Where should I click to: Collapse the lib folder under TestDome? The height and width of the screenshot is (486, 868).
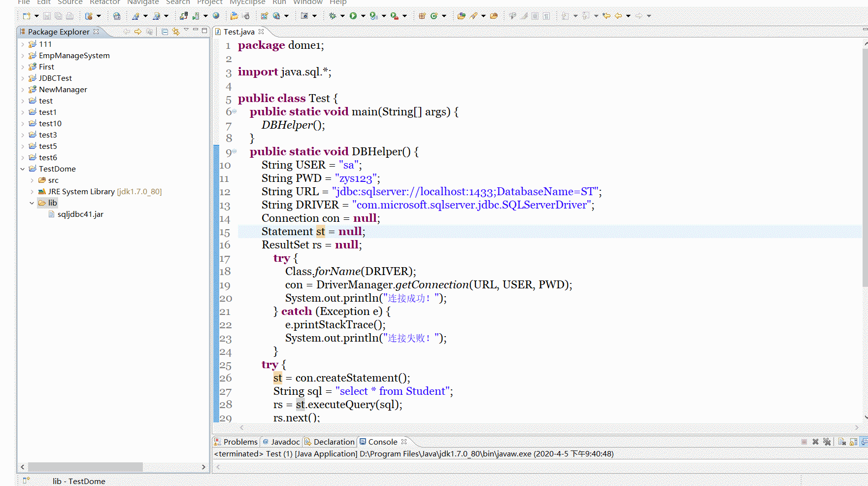[x=32, y=203]
